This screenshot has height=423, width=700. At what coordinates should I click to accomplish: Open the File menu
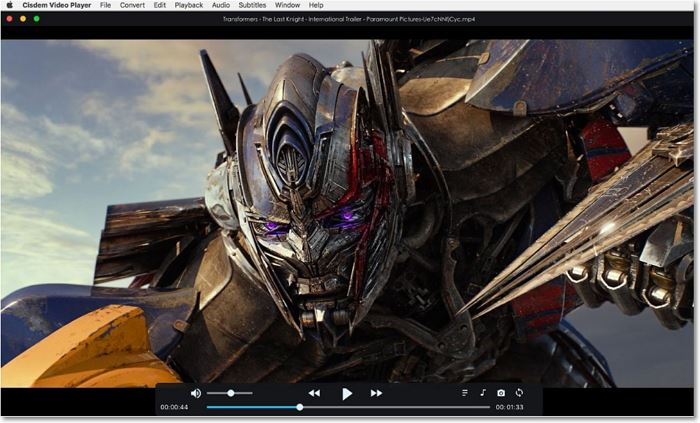click(x=105, y=5)
